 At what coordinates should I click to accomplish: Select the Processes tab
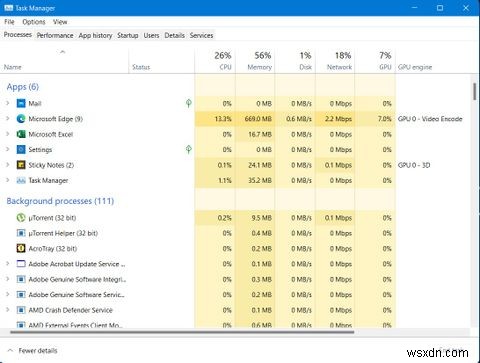coord(18,35)
